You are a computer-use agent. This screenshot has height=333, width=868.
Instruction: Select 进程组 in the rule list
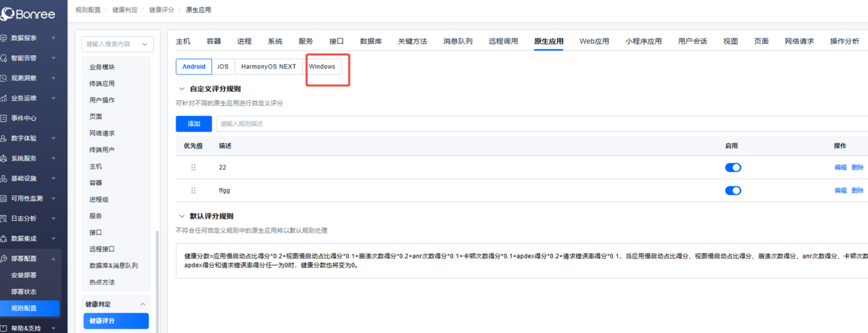click(99, 199)
